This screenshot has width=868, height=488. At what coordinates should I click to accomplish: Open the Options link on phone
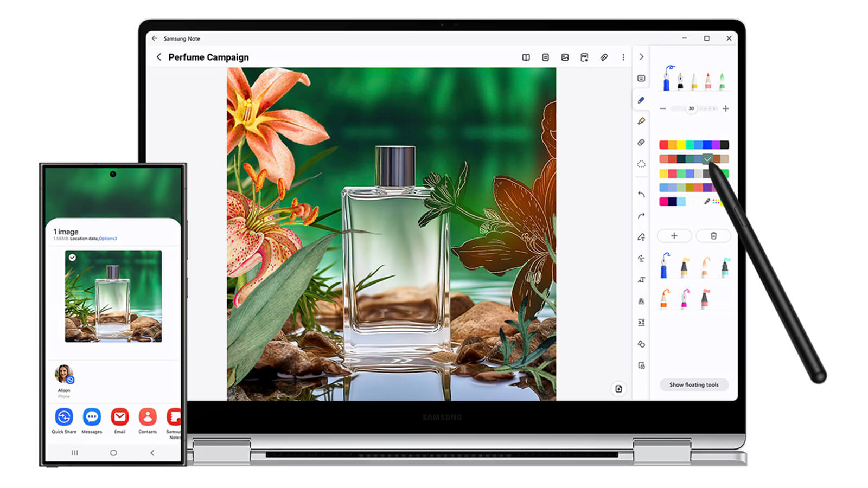click(x=107, y=239)
